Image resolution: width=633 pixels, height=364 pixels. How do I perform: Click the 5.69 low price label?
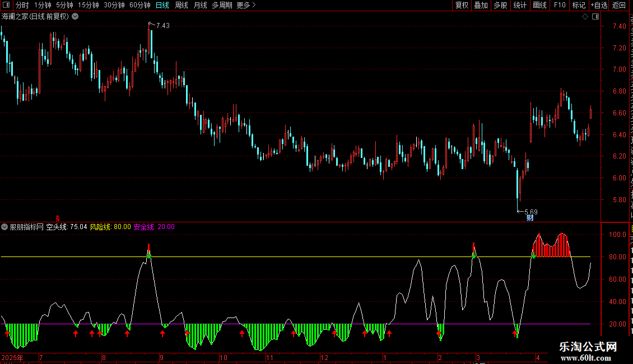point(531,212)
